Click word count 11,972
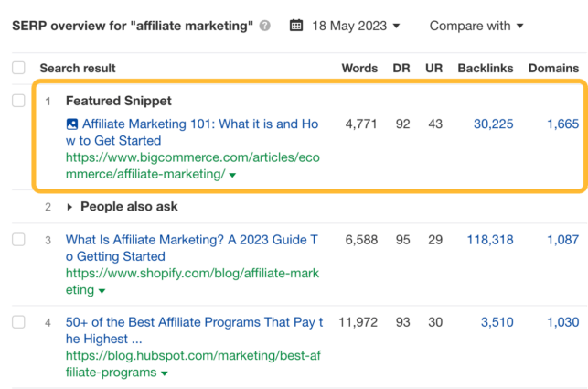The width and height of the screenshot is (588, 389). 358,322
